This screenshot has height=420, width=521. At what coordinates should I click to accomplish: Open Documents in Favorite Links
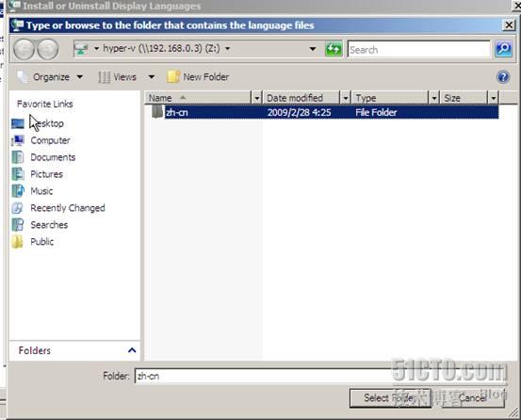pyautogui.click(x=53, y=157)
